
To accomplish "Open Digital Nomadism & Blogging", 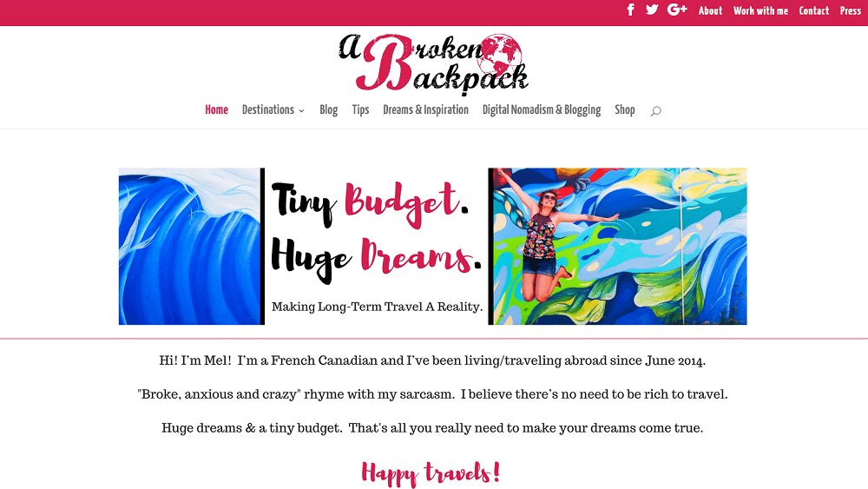I will (x=542, y=109).
